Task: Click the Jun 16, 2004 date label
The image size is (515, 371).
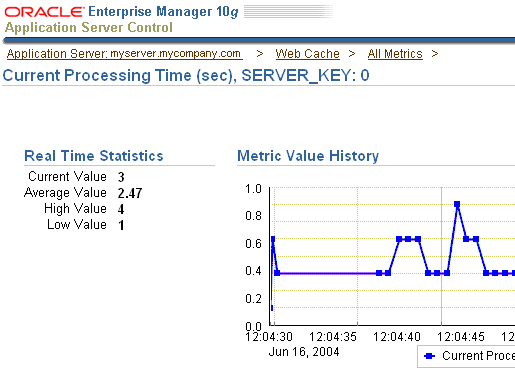Action: [x=304, y=352]
